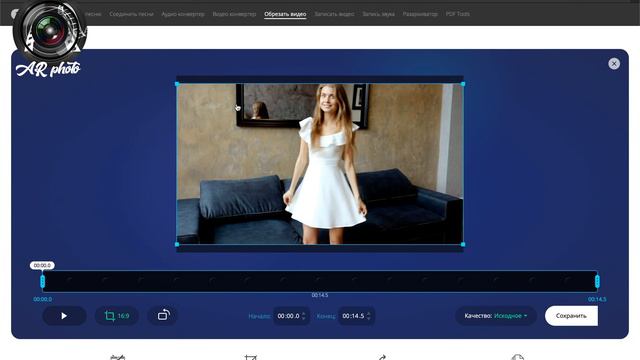Open the Соединить песни tab
Image resolution: width=640 pixels, height=360 pixels.
point(131,14)
